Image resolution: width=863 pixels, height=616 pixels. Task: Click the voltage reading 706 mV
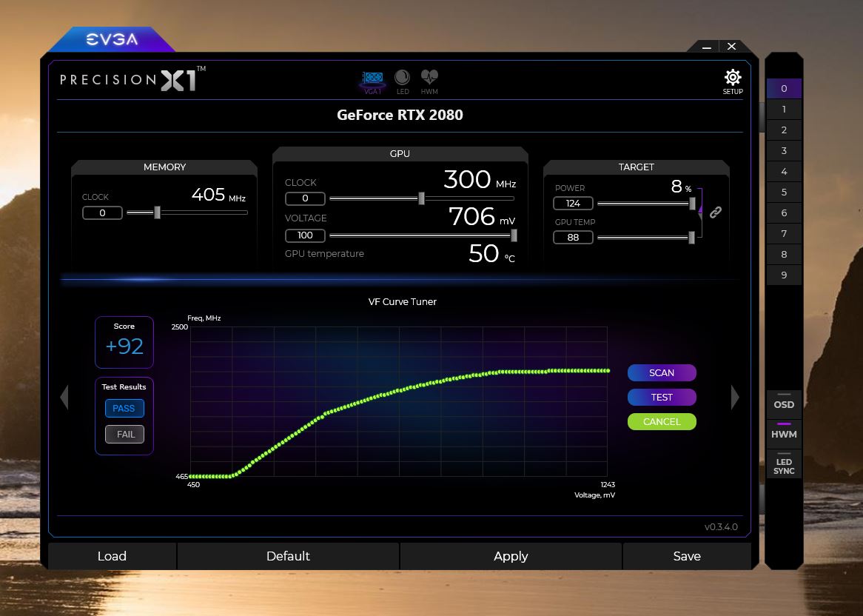tap(482, 216)
